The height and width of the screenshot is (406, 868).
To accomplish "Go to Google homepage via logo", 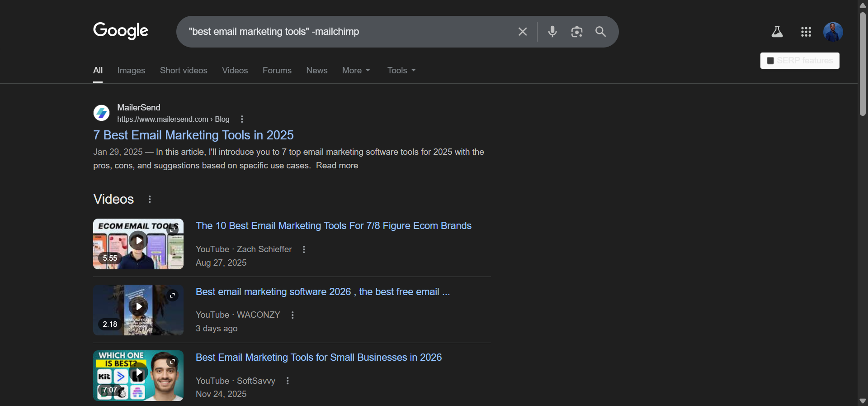I will [x=121, y=31].
